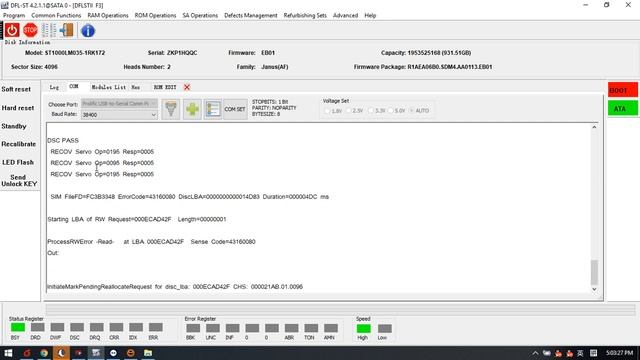Viewport: 640px width, 360px height.
Task: Click the taskbar clock showing 5:03:27 PM
Action: [x=620, y=353]
